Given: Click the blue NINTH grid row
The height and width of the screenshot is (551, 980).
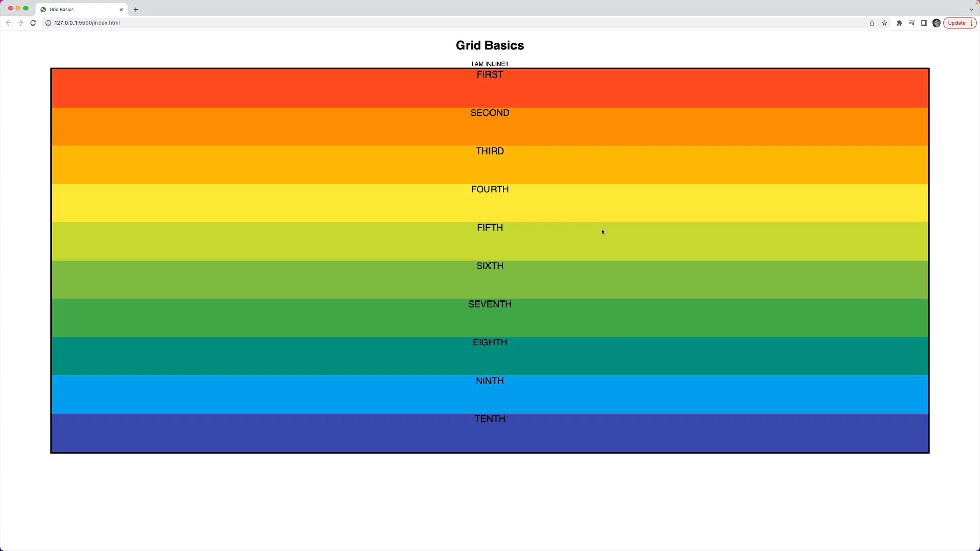Looking at the screenshot, I should [x=489, y=394].
